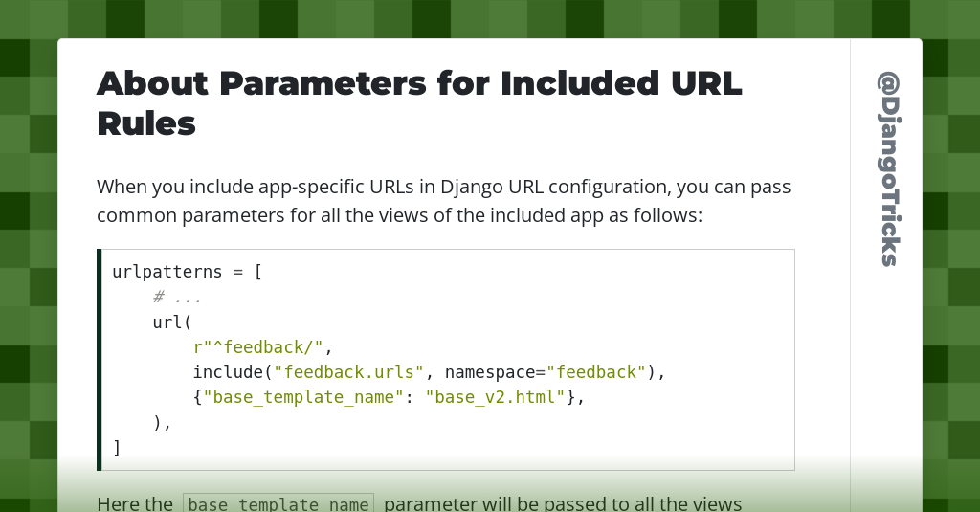
Task: Click the @DjangoTricks vertical handle text
Action: tap(889, 168)
